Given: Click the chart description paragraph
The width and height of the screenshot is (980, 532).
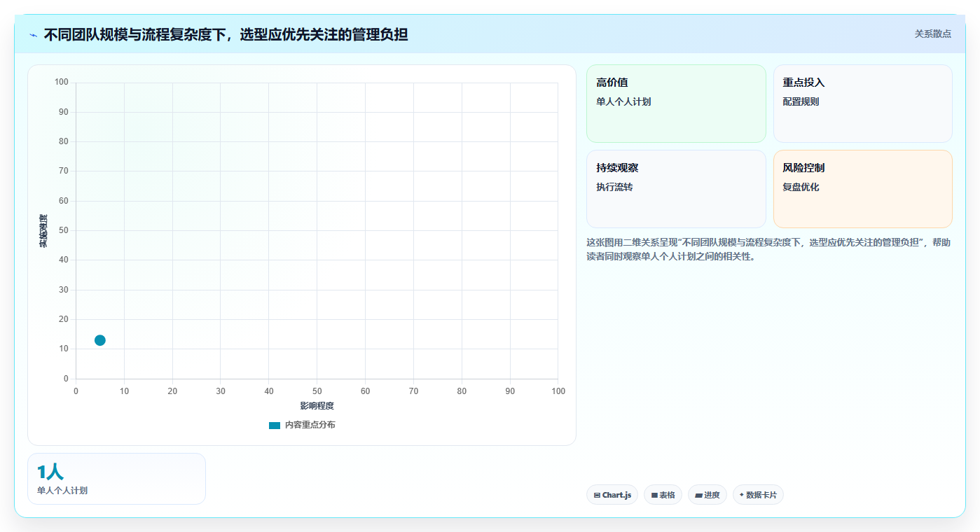Looking at the screenshot, I should [768, 249].
